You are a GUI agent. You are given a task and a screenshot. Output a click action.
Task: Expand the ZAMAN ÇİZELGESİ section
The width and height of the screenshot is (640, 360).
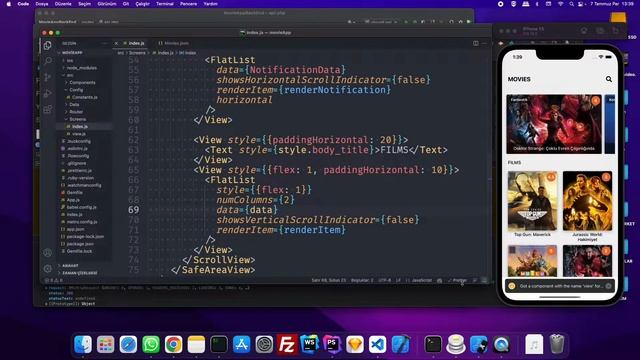79,273
